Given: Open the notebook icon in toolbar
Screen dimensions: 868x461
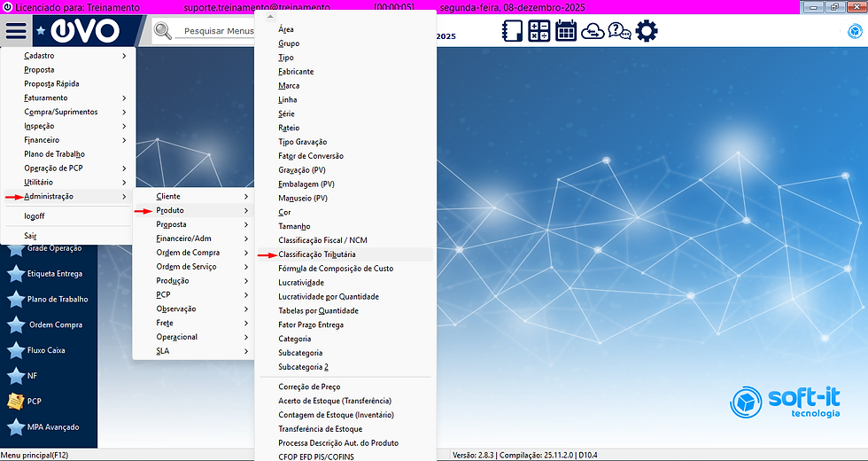Looking at the screenshot, I should pyautogui.click(x=512, y=31).
